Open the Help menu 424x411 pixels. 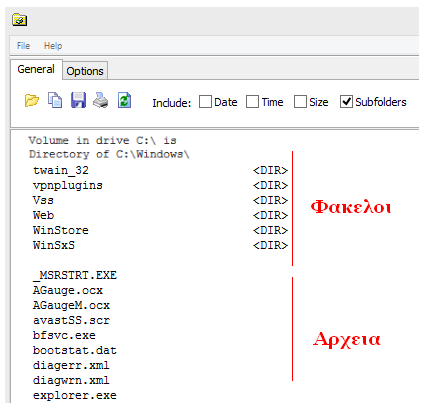tap(53, 46)
